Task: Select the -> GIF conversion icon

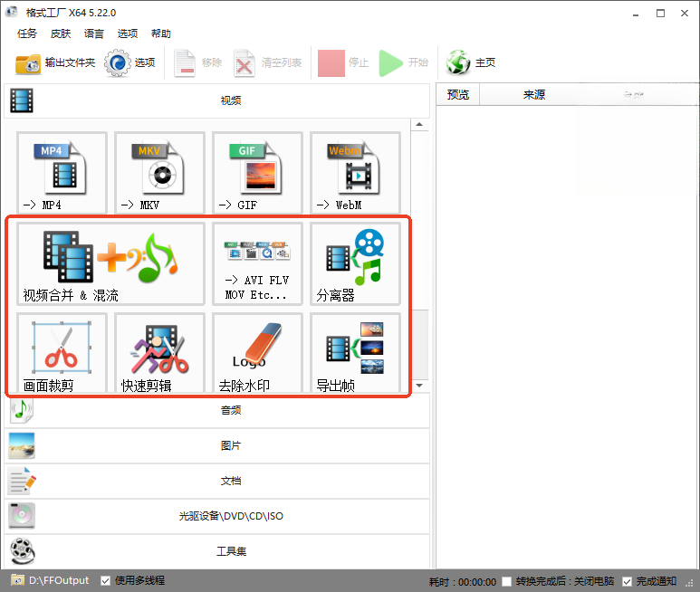Action: click(x=257, y=172)
